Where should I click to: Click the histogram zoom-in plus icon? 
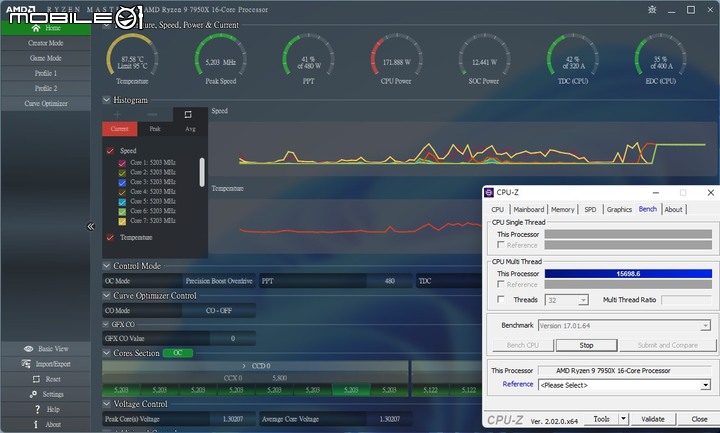click(x=117, y=114)
